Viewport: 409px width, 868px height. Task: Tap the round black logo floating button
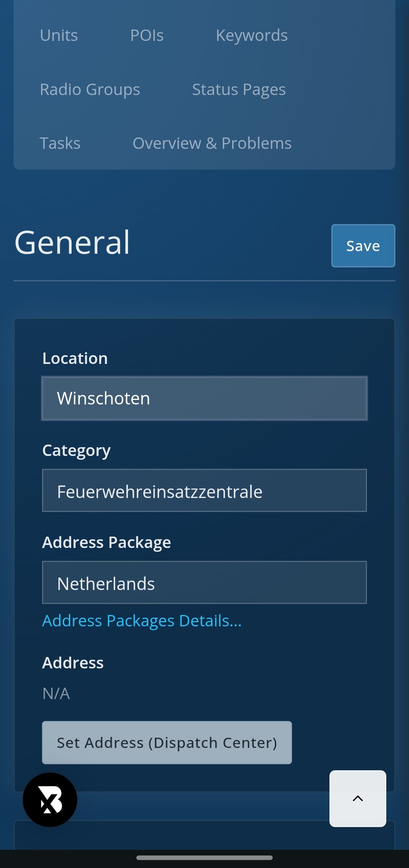pos(50,799)
